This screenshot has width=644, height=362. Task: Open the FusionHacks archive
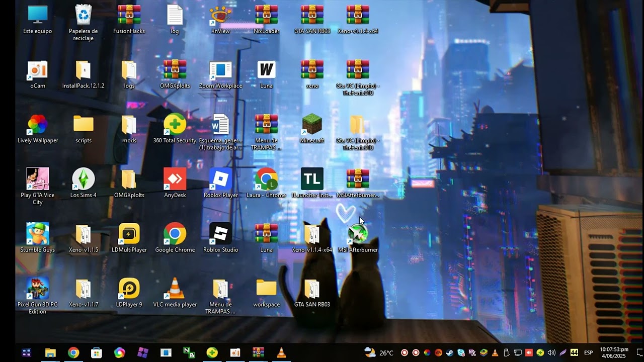tap(129, 19)
